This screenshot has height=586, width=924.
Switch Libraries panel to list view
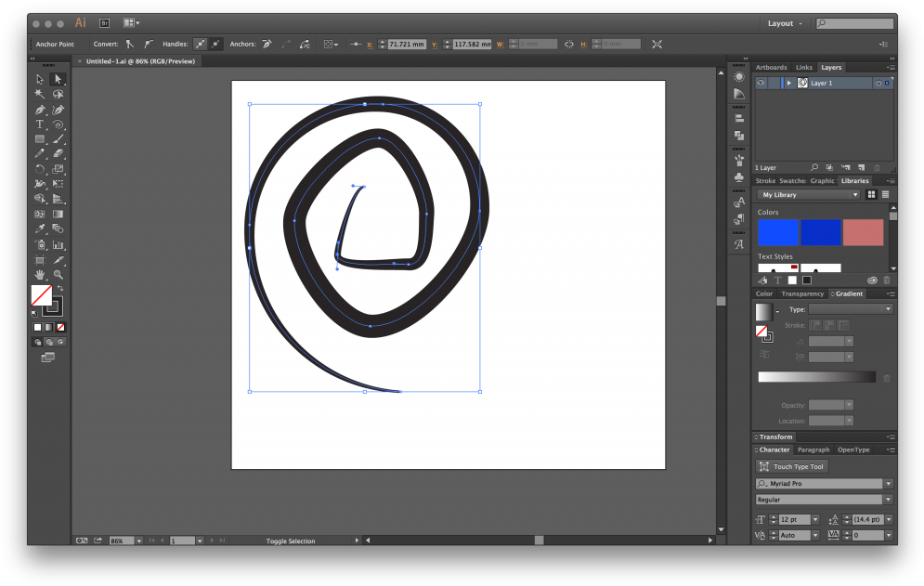point(886,195)
